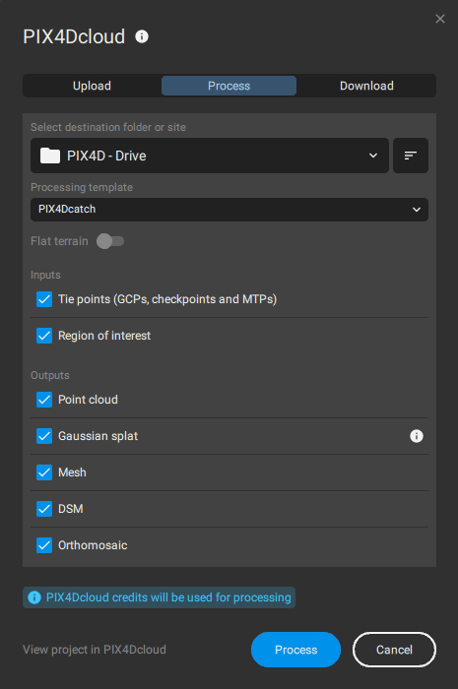Click the PIX4Dcloud credits notice text

tap(168, 598)
